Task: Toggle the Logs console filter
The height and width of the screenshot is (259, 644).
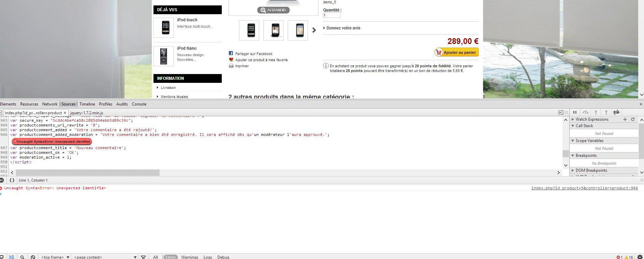Action: pos(208,257)
